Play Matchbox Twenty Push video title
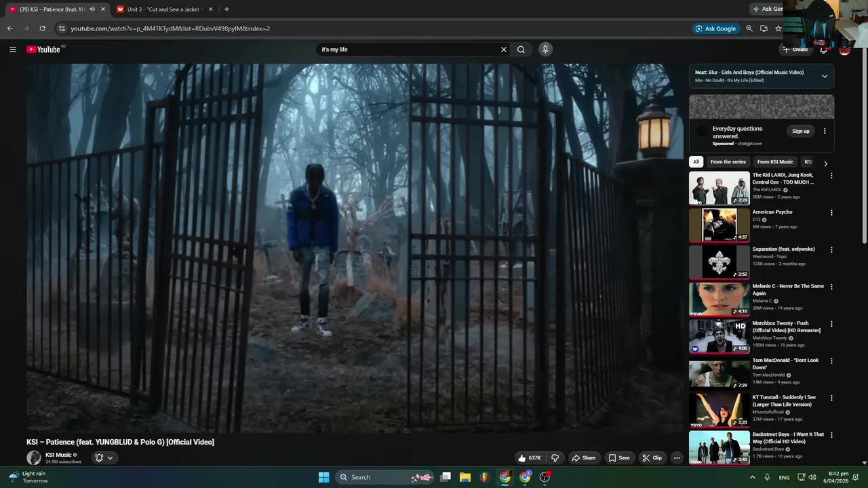 point(787,327)
